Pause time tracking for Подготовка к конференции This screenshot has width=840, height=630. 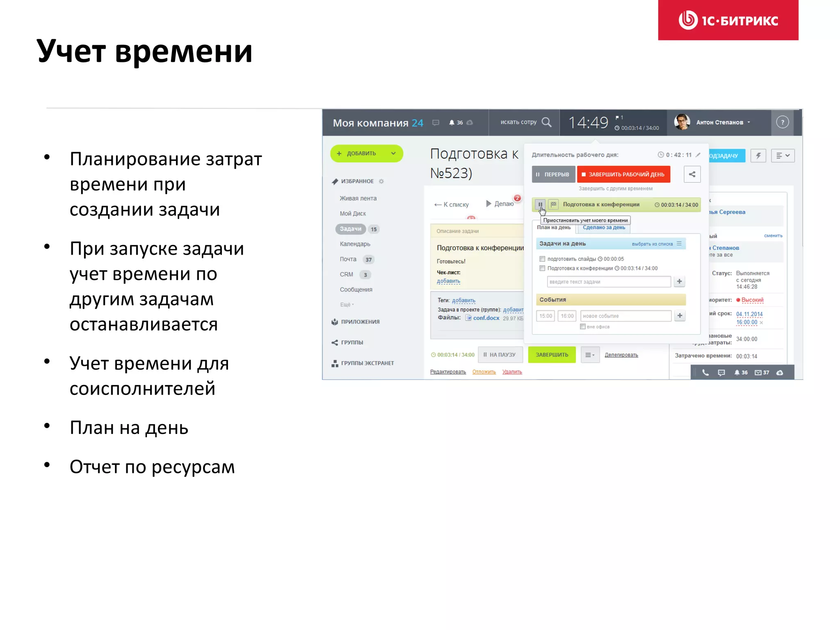point(540,204)
